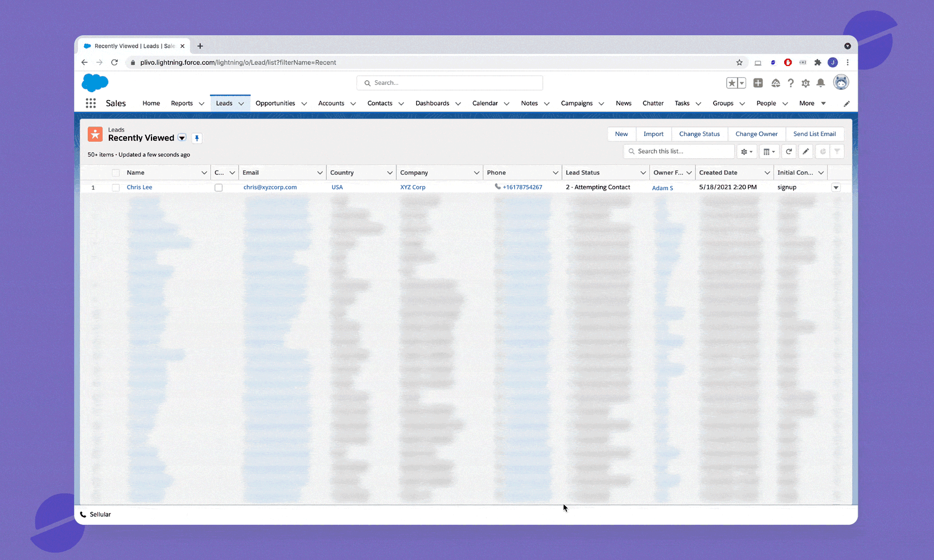Viewport: 934px width, 560px height.
Task: Open the Chrome three-dot menu
Action: pyautogui.click(x=847, y=63)
